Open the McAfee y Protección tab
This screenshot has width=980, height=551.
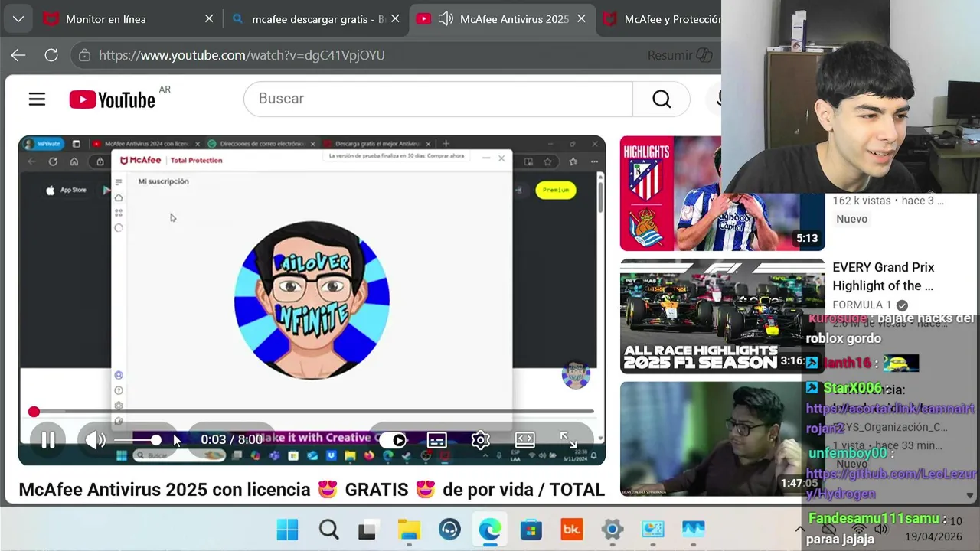[662, 19]
